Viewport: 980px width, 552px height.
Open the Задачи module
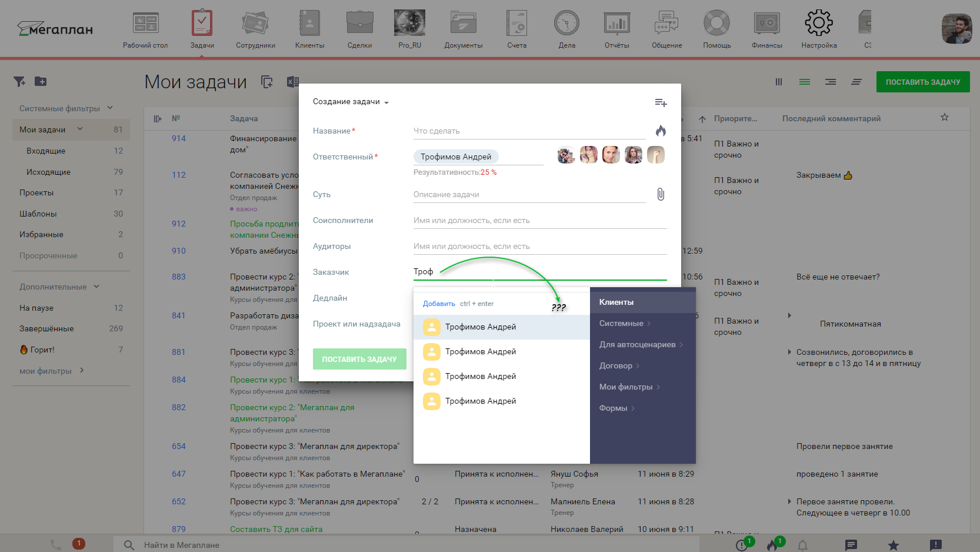(x=202, y=29)
